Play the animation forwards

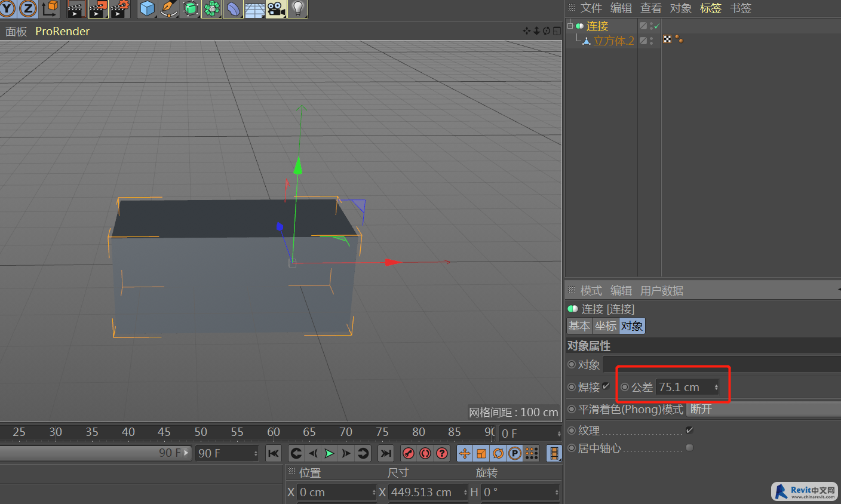[x=329, y=453]
